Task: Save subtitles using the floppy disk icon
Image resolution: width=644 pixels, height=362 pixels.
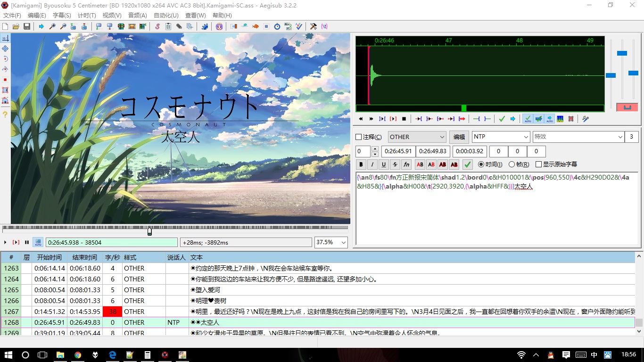Action: pyautogui.click(x=26, y=26)
